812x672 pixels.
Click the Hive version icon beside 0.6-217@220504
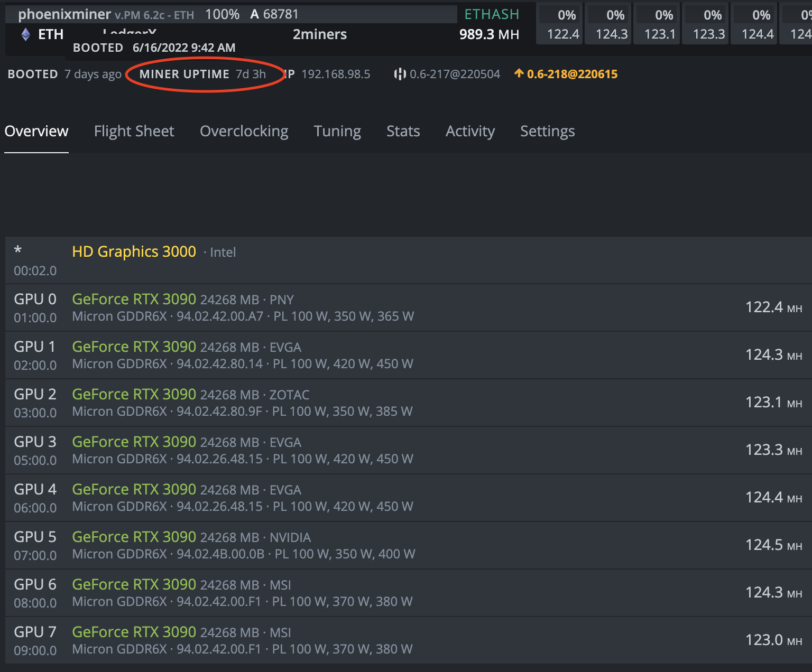(x=400, y=74)
